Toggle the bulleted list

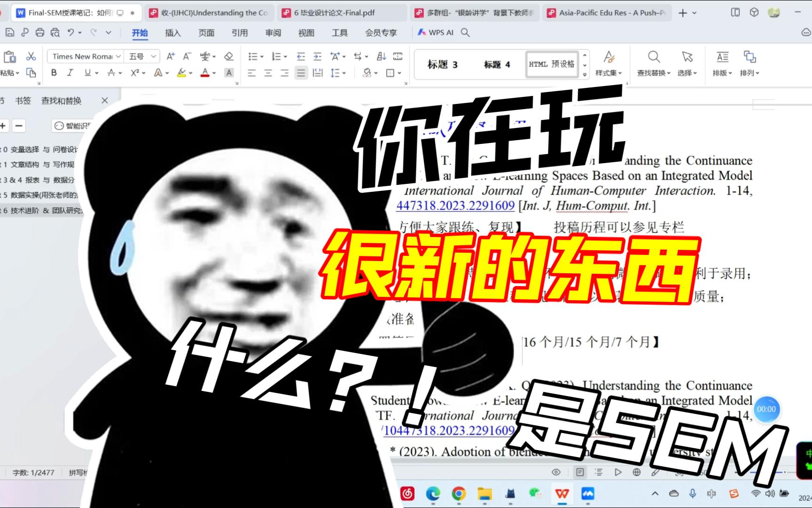click(x=252, y=56)
